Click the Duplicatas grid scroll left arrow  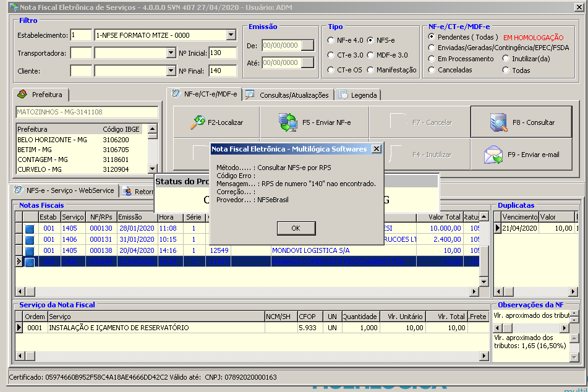point(498,291)
